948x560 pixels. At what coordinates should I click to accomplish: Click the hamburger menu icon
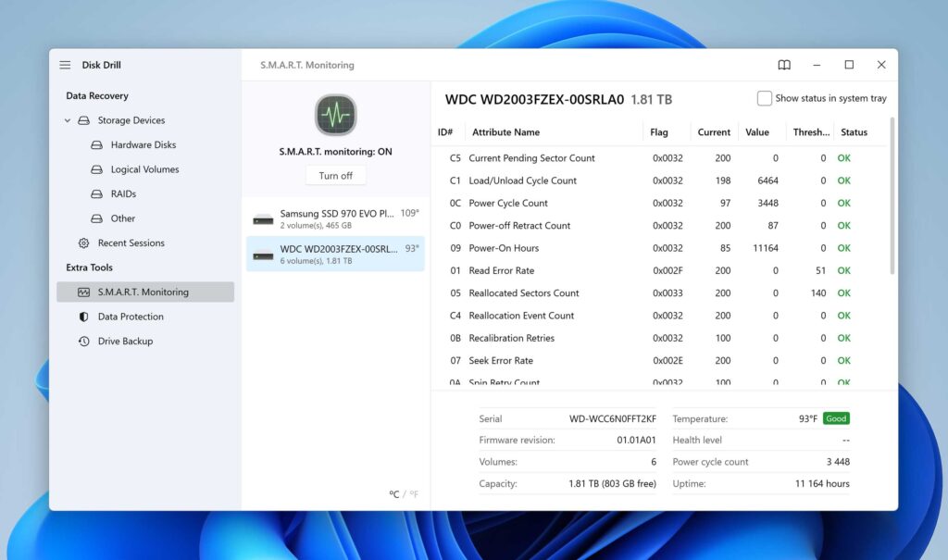pyautogui.click(x=64, y=65)
